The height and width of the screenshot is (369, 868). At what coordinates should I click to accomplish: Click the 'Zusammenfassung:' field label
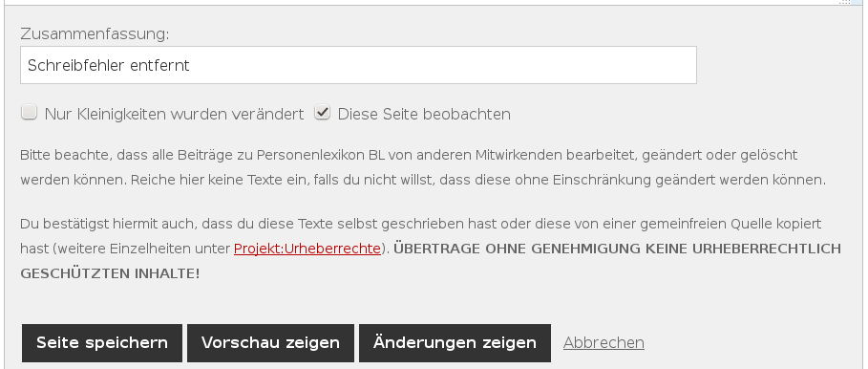click(95, 34)
